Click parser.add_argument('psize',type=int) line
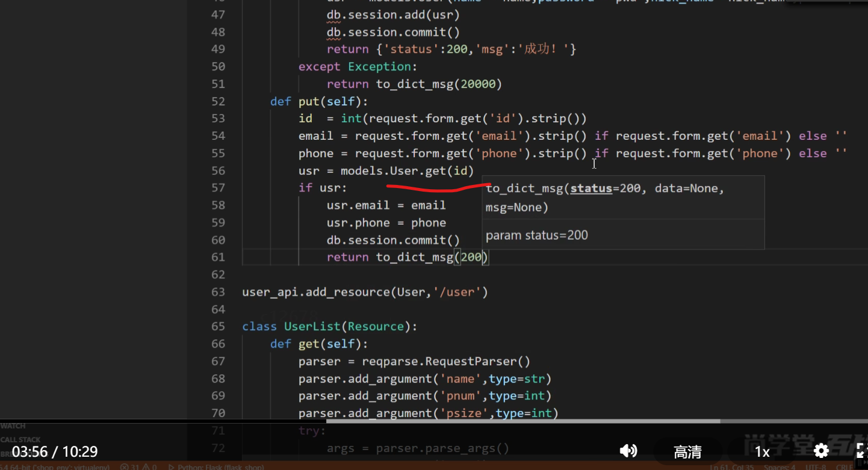Screen dimensions: 868x470 coord(429,413)
